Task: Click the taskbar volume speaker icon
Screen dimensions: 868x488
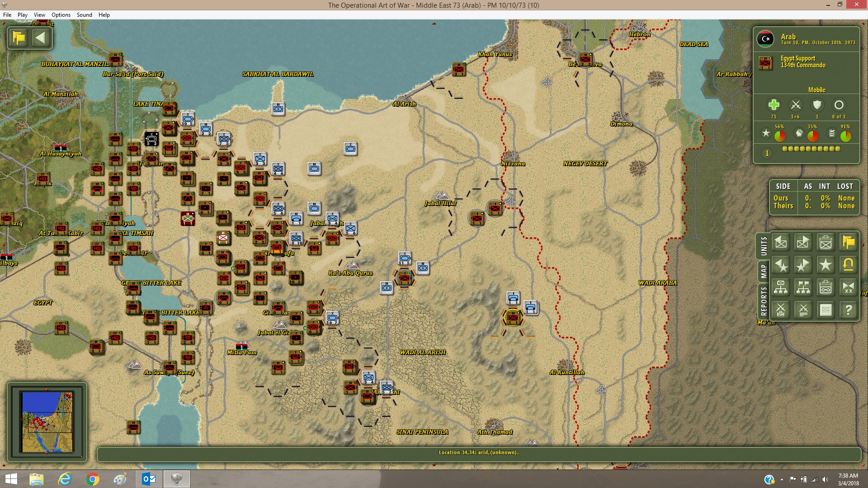Action: click(825, 479)
